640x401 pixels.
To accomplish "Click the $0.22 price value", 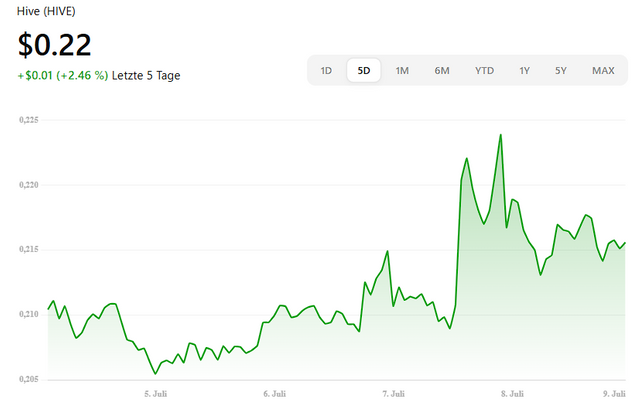I will click(x=54, y=45).
